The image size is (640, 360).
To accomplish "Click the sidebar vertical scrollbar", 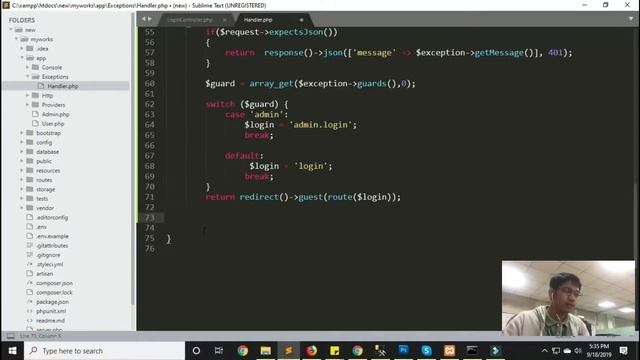I will 133,159.
